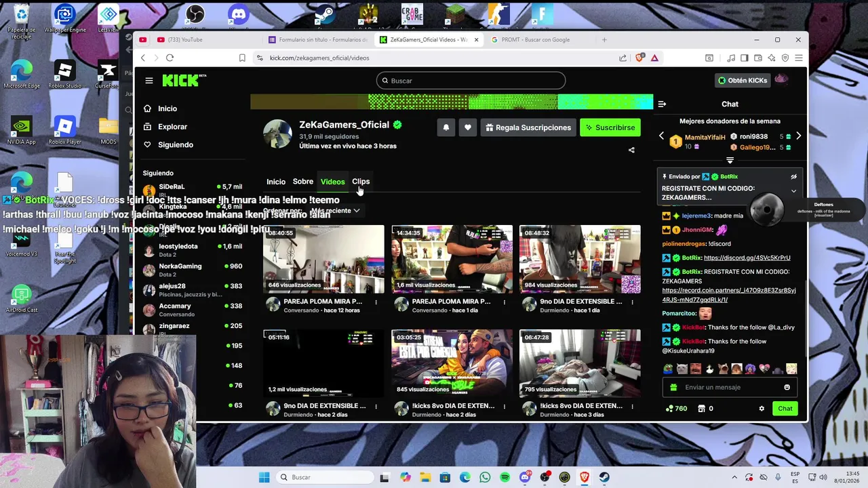Open the Inicio tab of the channel
This screenshot has height=488, width=868.
pyautogui.click(x=276, y=182)
